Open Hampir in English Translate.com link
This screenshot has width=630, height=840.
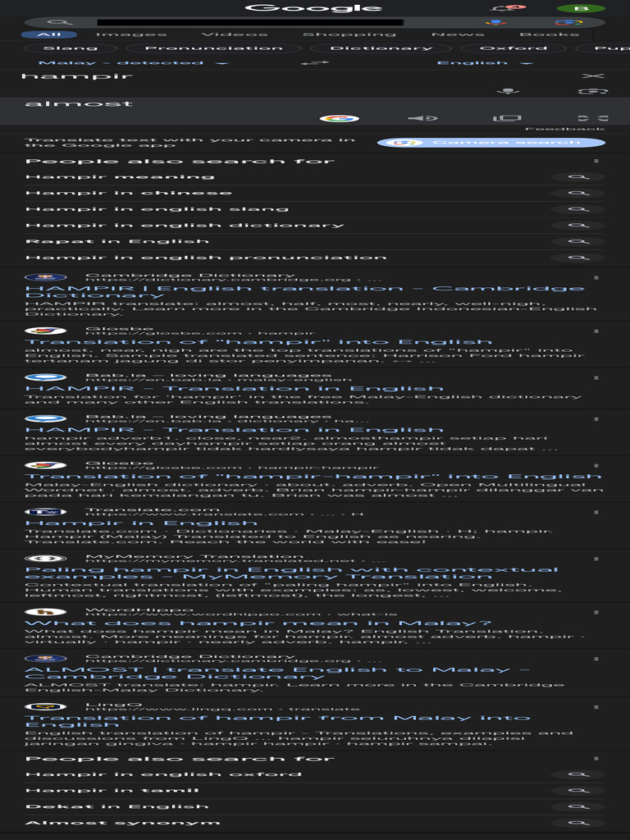[x=141, y=523]
